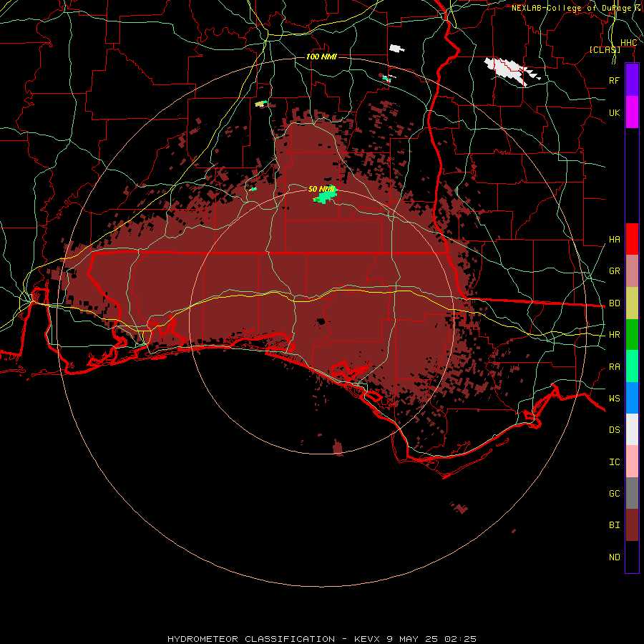
Task: Click the HR green legend swatch
Action: 632,335
